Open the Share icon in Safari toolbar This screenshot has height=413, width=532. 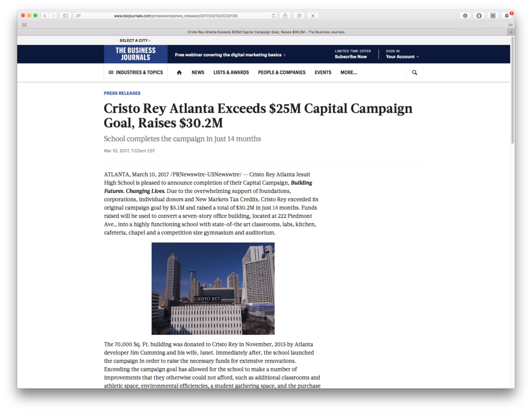(x=285, y=16)
